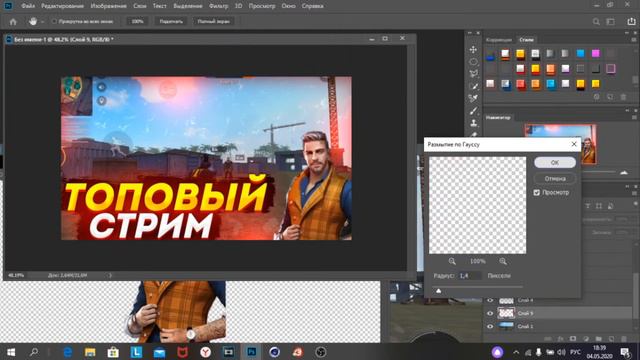The width and height of the screenshot is (640, 360).
Task: Delete layer with Layers trash icon
Action: pos(624,339)
